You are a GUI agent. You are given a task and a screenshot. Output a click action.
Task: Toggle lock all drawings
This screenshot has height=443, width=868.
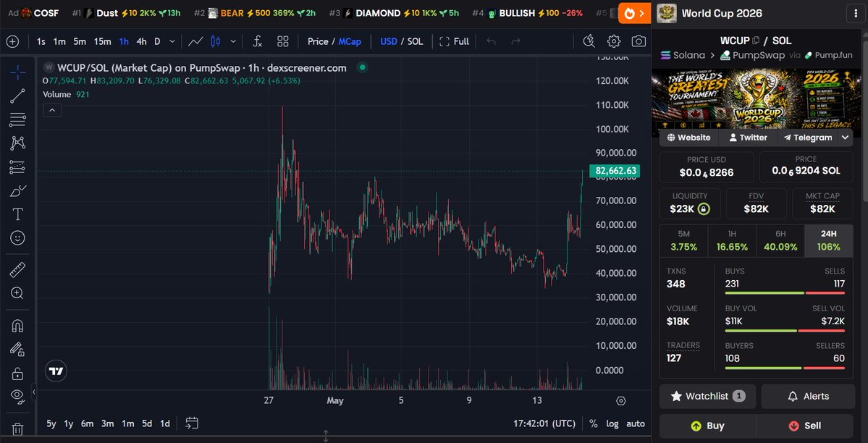pyautogui.click(x=17, y=374)
